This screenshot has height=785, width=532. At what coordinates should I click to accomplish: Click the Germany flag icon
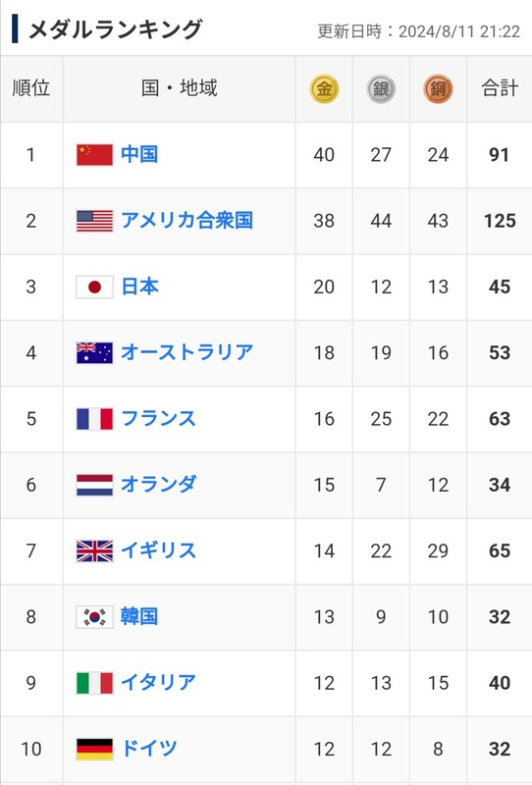click(94, 749)
